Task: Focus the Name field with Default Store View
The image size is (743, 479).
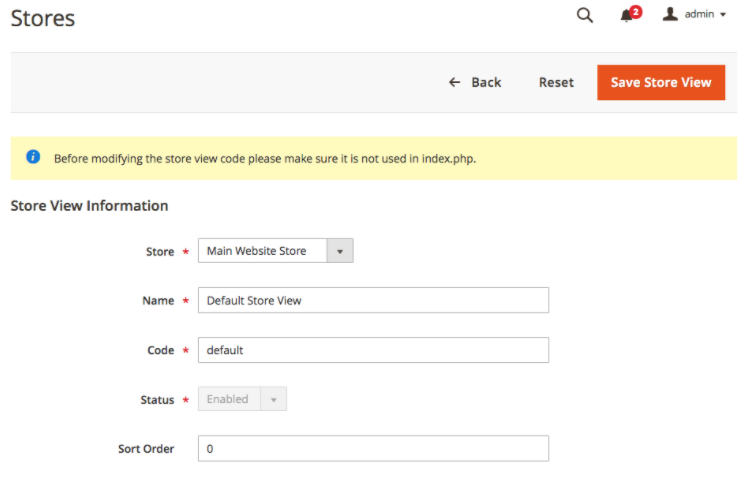Action: pyautogui.click(x=373, y=300)
